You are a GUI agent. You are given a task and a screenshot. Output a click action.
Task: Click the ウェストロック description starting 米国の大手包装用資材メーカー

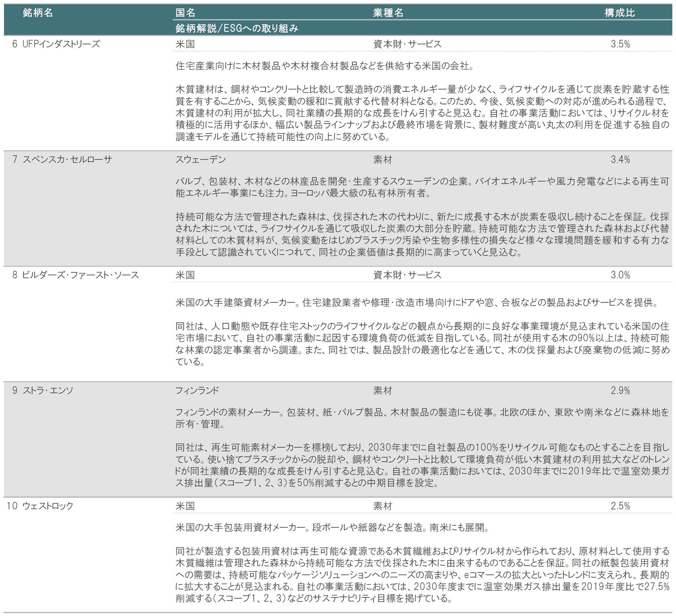point(332,528)
